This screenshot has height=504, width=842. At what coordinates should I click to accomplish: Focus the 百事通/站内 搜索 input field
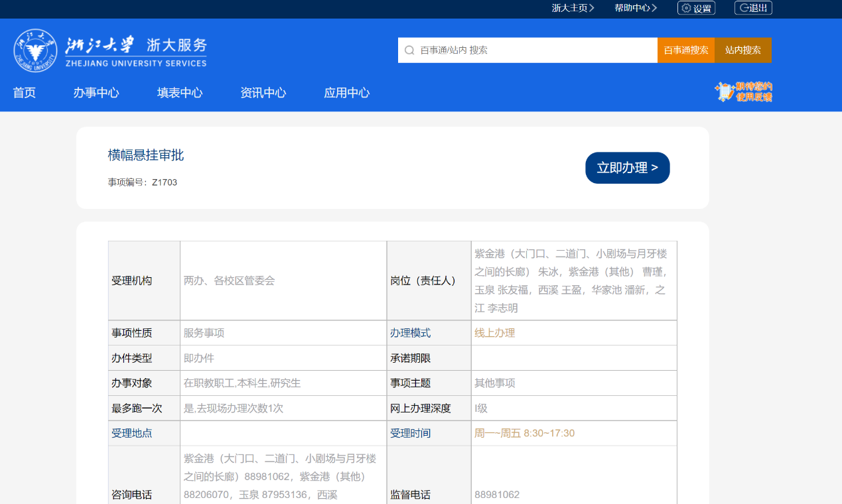point(527,50)
